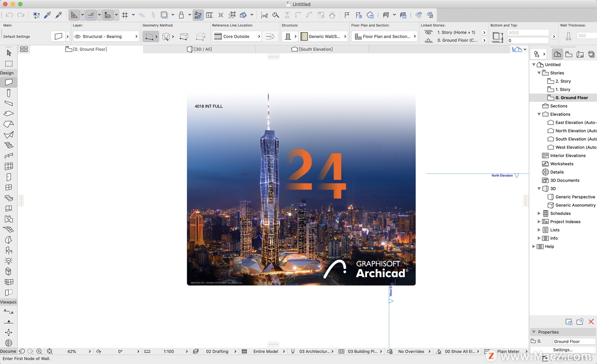Image resolution: width=597 pixels, height=364 pixels.
Task: Open 2. Story in the Navigator
Action: tap(563, 81)
